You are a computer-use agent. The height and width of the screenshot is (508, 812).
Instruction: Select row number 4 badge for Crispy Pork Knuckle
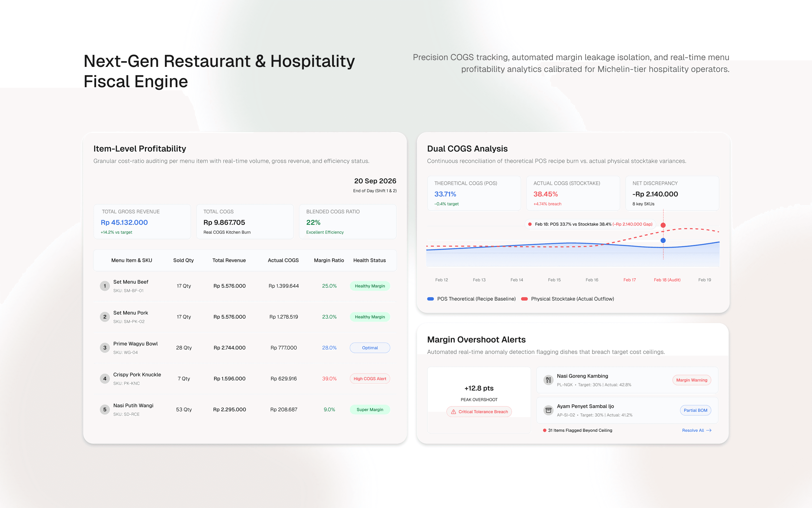pyautogui.click(x=105, y=379)
